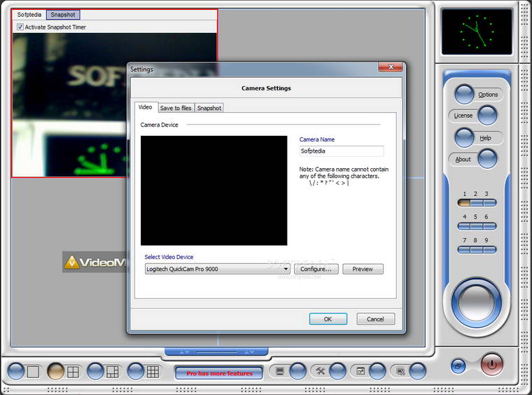
Task: Uncheck Activate Snapshot Timer
Action: (20, 27)
